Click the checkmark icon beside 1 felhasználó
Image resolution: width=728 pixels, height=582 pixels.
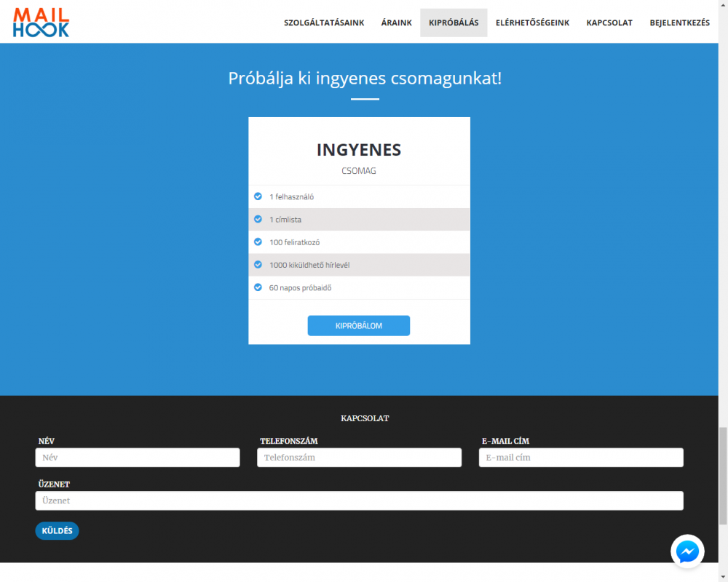coord(258,196)
